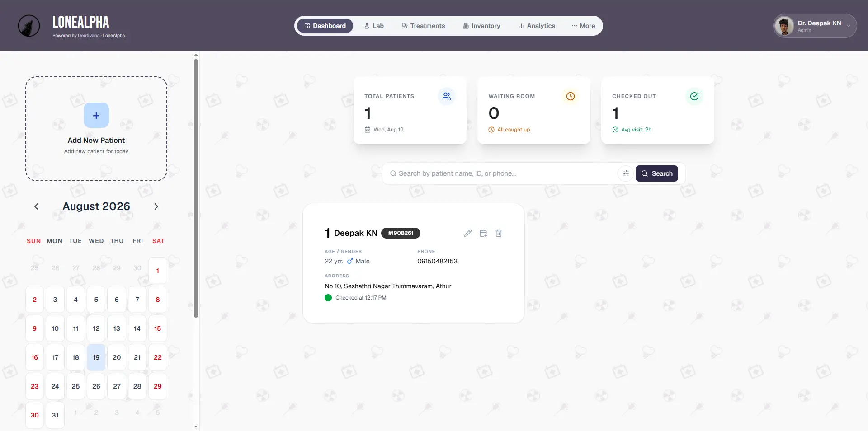The image size is (868, 431).
Task: Click the patient name Deepak KN
Action: point(356,233)
